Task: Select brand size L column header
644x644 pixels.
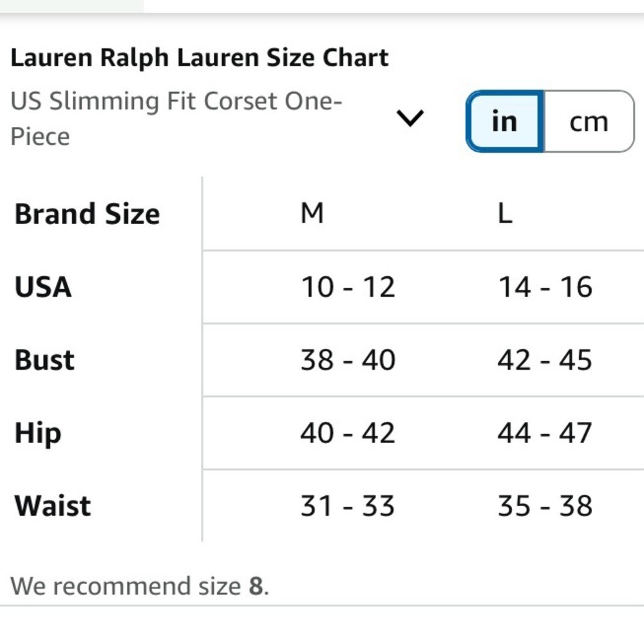Action: [505, 214]
